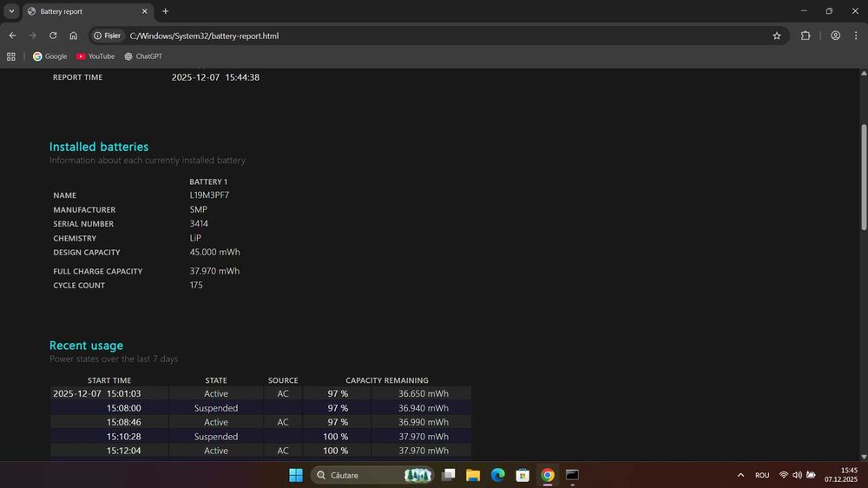Select the manufacturer value SMP
This screenshot has height=488, width=868.
click(198, 209)
